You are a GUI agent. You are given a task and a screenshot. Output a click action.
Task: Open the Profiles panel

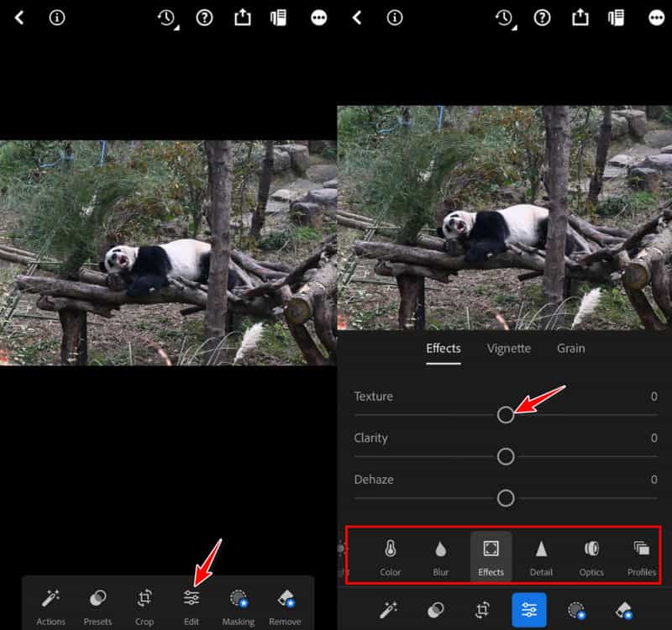641,554
